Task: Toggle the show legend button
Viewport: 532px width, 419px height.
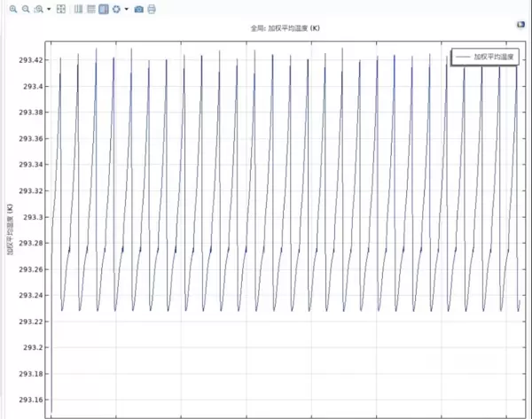Action: pyautogui.click(x=104, y=9)
